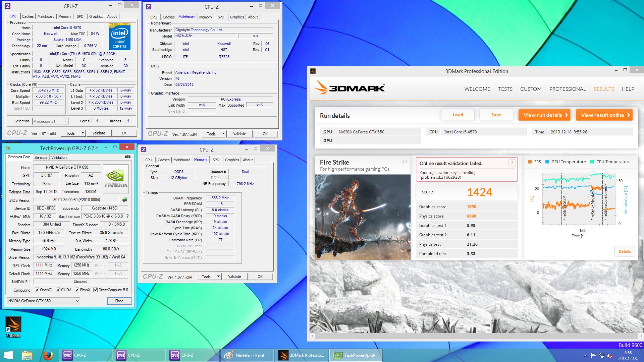Click the NVIDIA logo in GPU-Z
The width and height of the screenshot is (644, 362).
tap(116, 179)
